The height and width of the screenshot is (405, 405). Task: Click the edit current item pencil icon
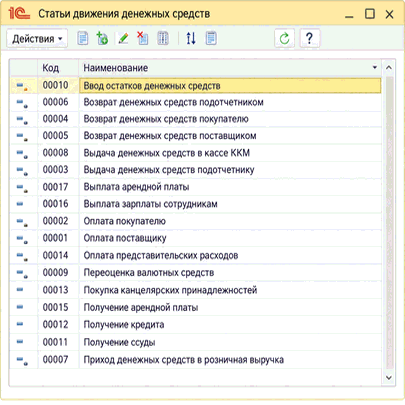(x=123, y=38)
